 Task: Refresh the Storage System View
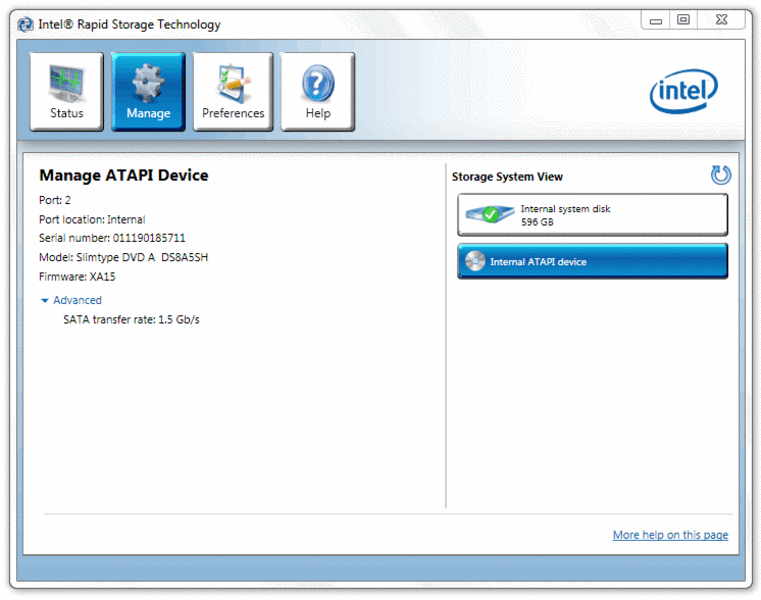(x=721, y=175)
